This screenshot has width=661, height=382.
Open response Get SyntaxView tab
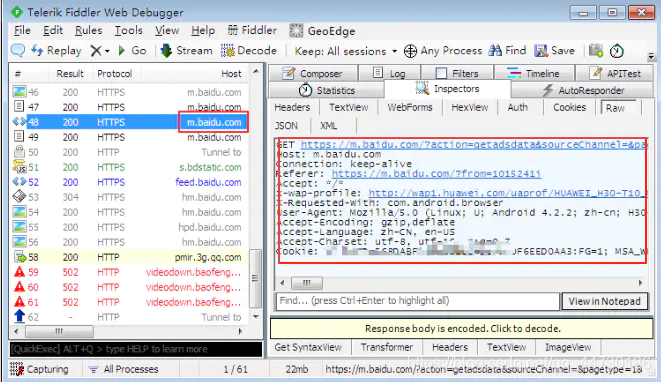(x=308, y=347)
